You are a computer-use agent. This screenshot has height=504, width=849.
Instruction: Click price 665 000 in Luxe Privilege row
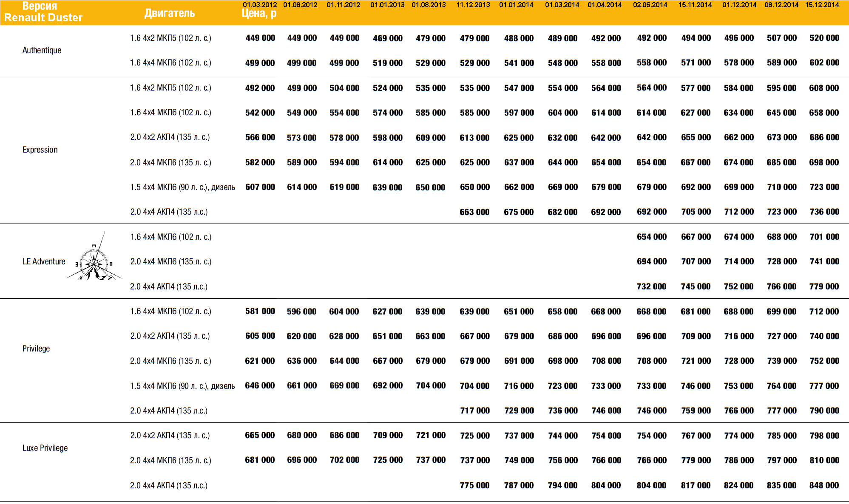(x=260, y=435)
